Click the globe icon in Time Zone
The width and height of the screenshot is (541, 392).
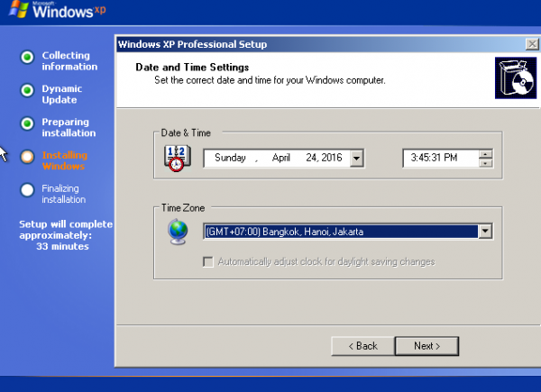(x=177, y=232)
